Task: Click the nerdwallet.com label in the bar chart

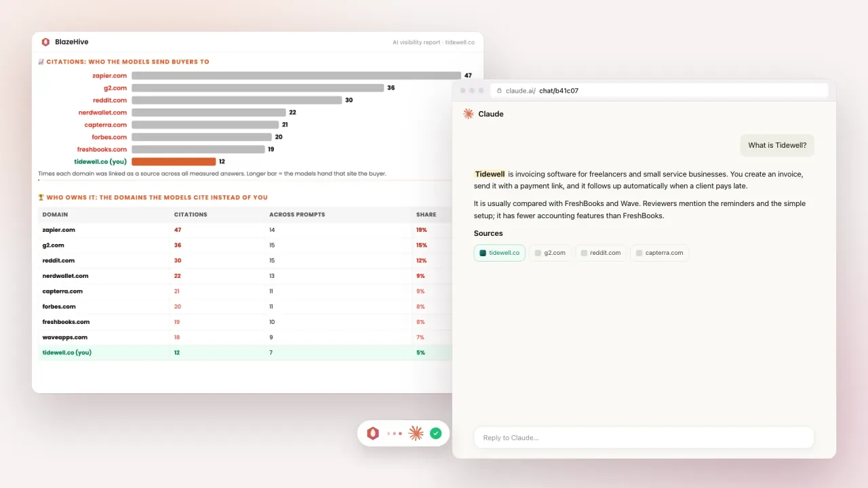Action: 102,113
